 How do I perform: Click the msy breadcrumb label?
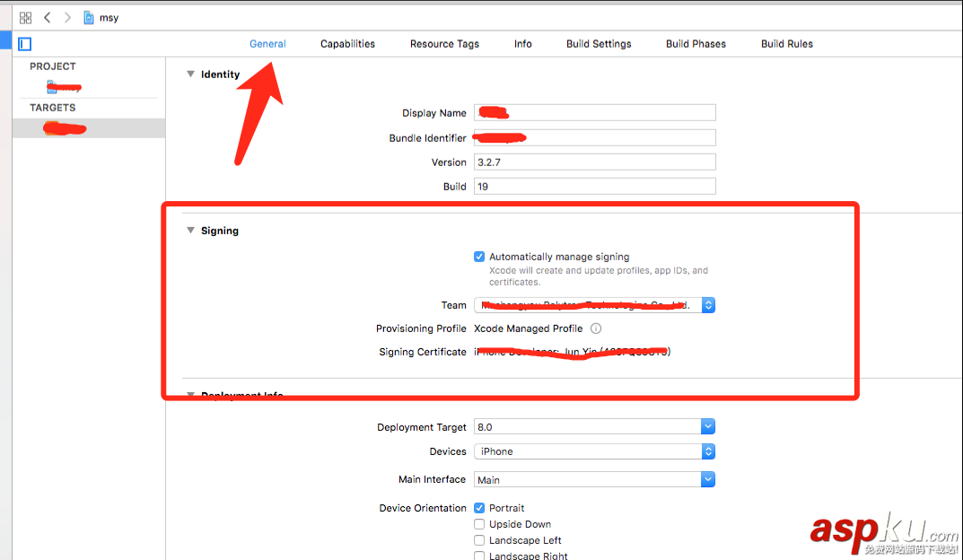[x=109, y=18]
